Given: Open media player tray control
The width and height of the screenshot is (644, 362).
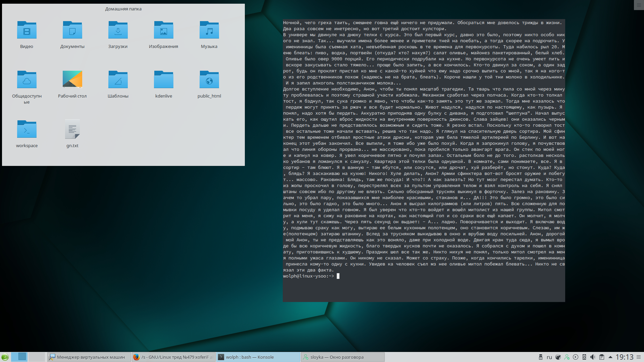Looking at the screenshot, I should click(576, 357).
